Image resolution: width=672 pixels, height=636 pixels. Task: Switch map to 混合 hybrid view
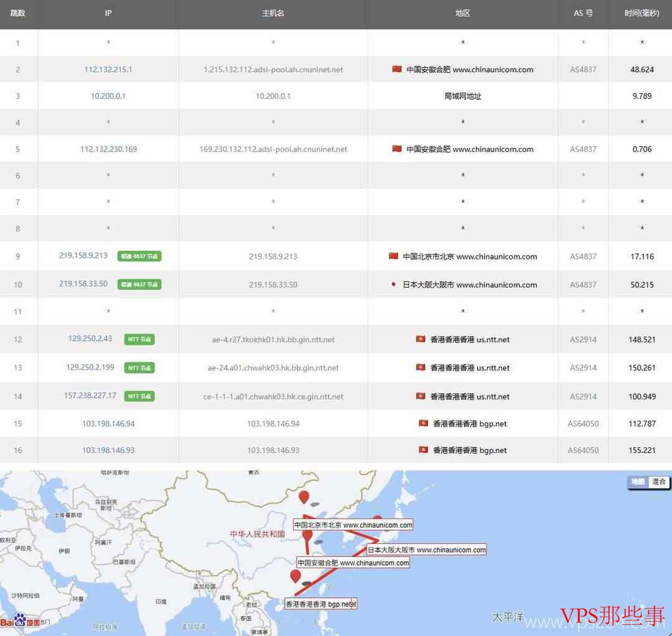(659, 482)
